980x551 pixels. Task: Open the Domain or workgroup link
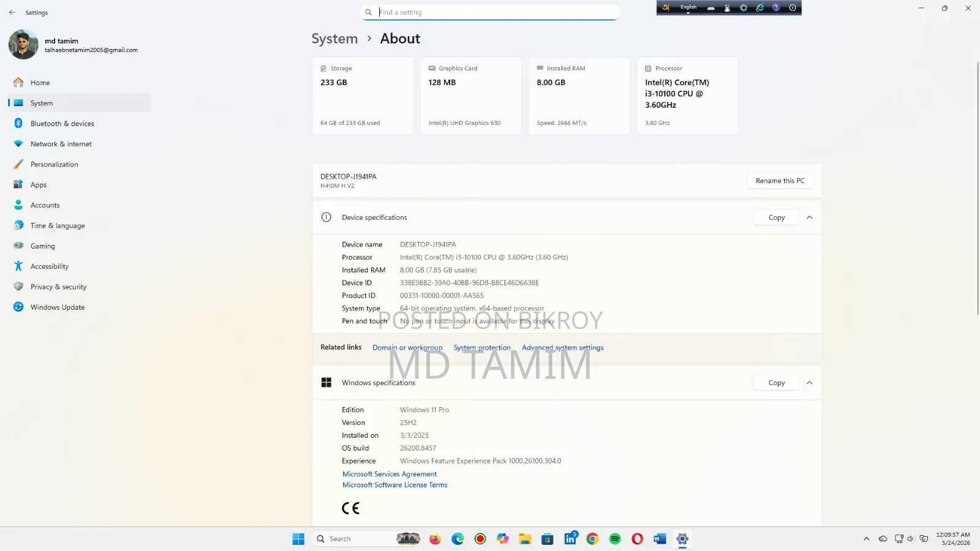(x=407, y=348)
